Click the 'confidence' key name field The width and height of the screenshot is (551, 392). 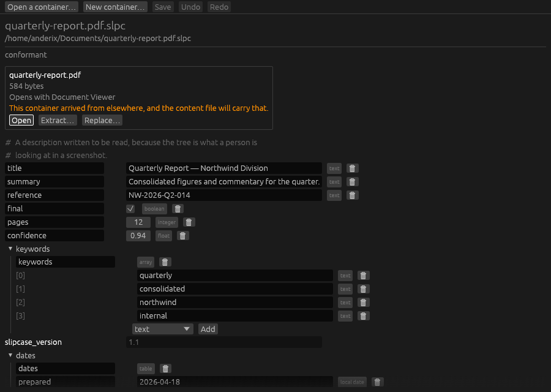(54, 236)
